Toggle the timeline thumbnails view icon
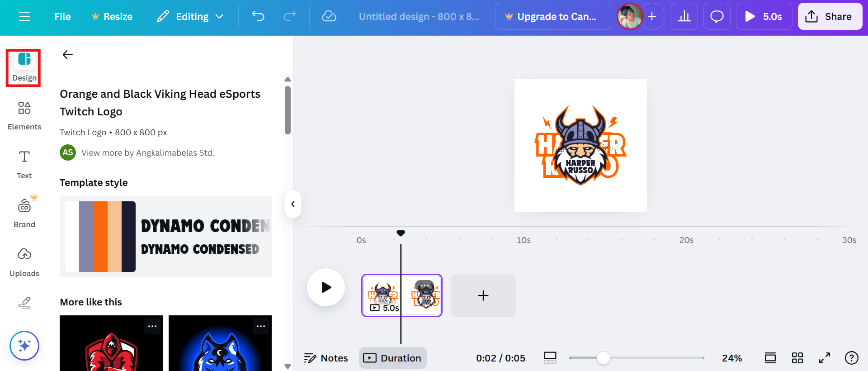The width and height of the screenshot is (868, 371). 550,358
